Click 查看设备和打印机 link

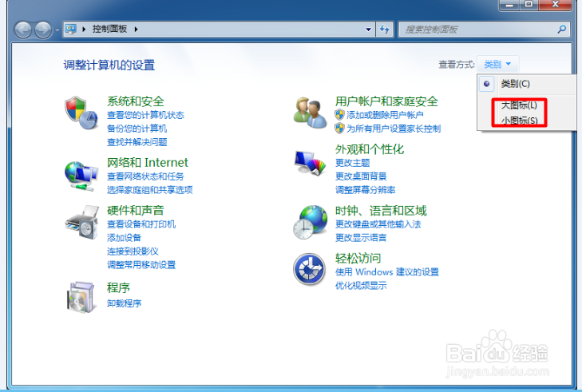(141, 224)
